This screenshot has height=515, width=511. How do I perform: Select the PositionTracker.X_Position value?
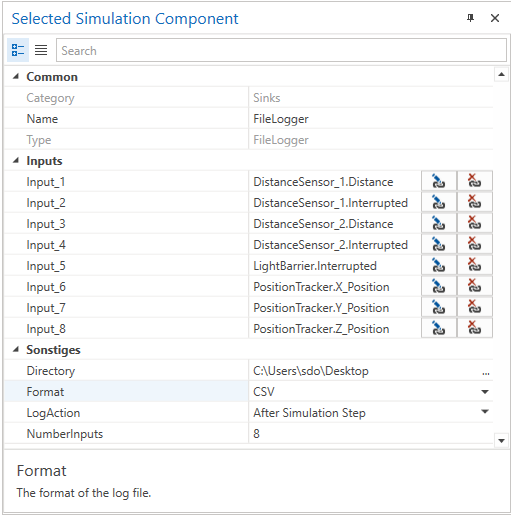321,287
